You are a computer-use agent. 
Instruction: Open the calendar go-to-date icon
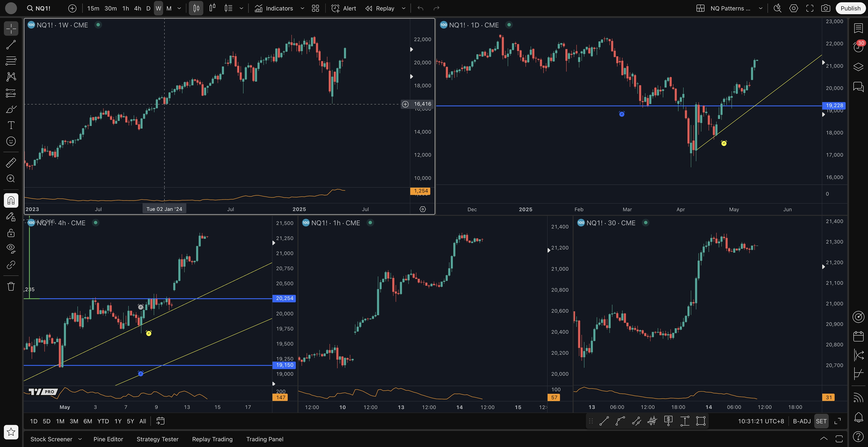[x=160, y=421]
